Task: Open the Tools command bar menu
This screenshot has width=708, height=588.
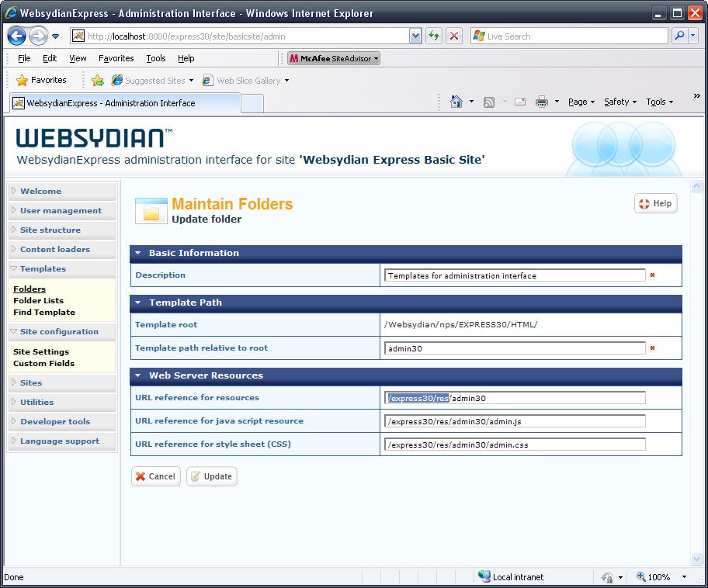Action: [660, 102]
